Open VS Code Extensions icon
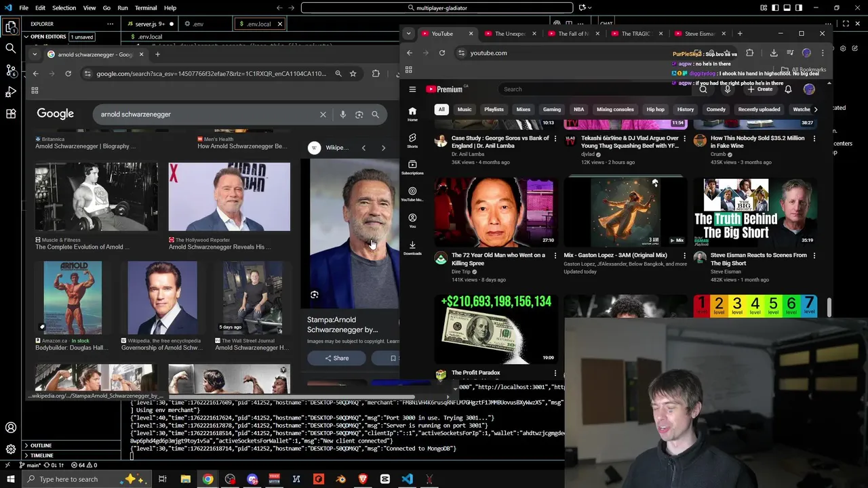Screen dimensions: 868x488 (11, 113)
